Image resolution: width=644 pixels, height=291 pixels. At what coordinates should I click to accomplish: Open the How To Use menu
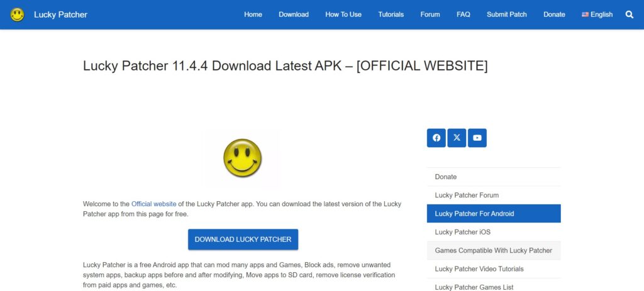tap(343, 14)
